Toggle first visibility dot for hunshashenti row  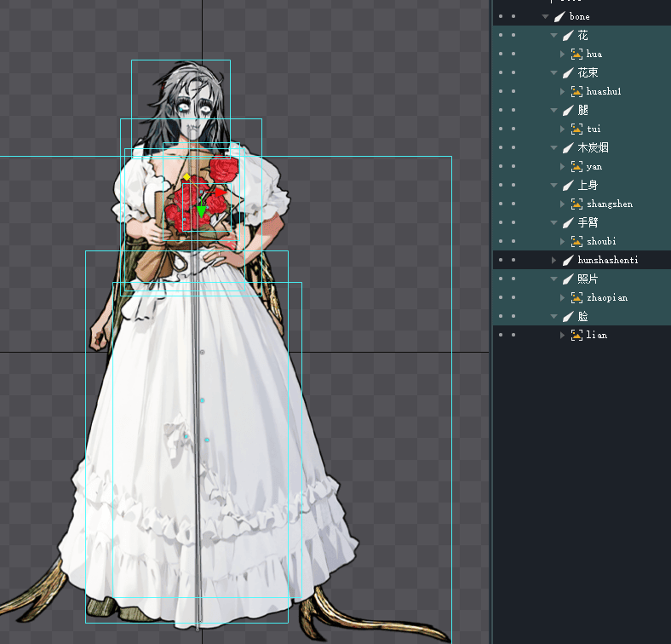pos(501,260)
